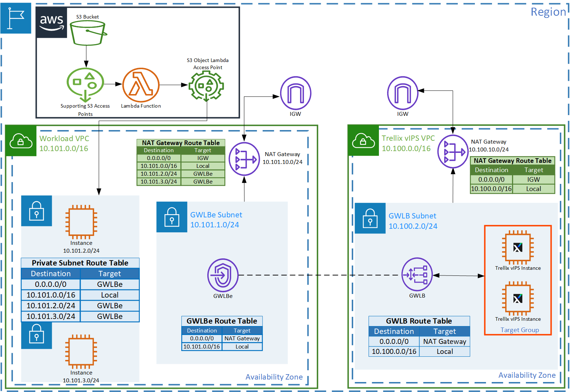The height and width of the screenshot is (392, 573).
Task: Click the S3 Bucket caption
Action: click(x=87, y=17)
